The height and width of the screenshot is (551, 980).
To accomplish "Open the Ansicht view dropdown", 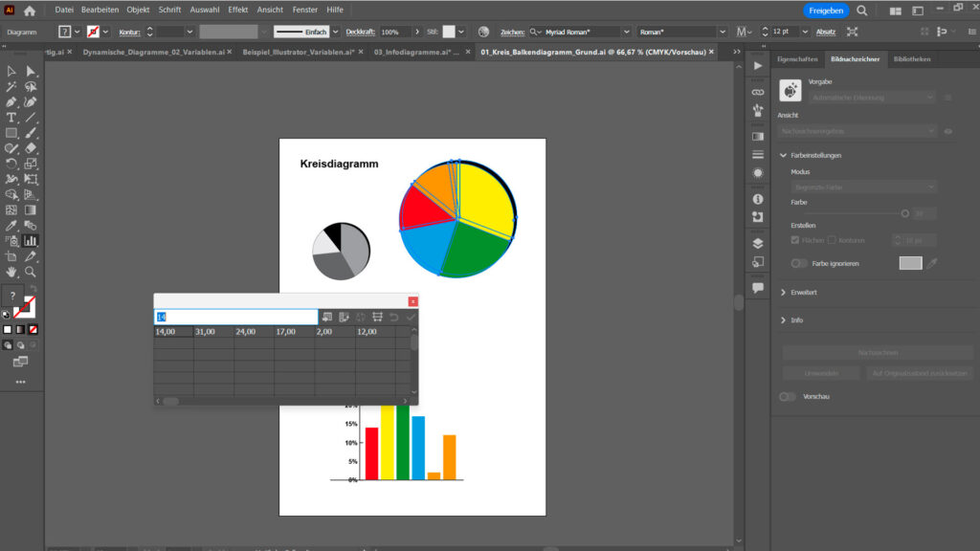I will [857, 131].
